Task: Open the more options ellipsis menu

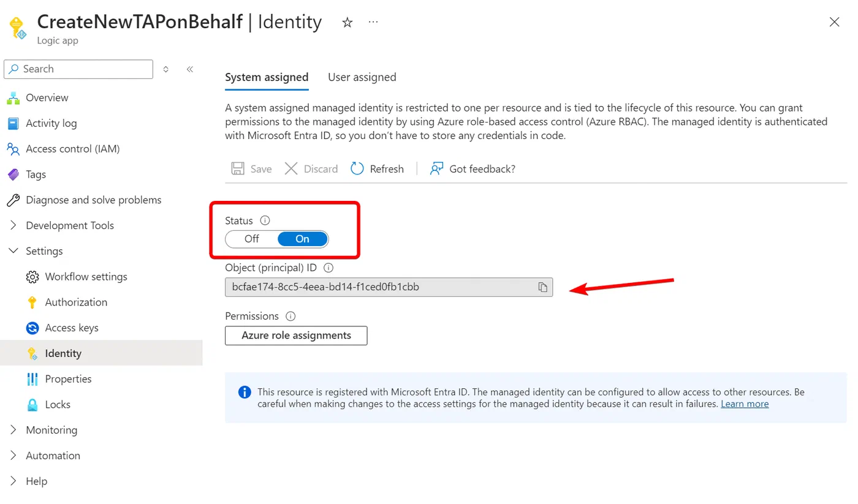Action: click(373, 23)
